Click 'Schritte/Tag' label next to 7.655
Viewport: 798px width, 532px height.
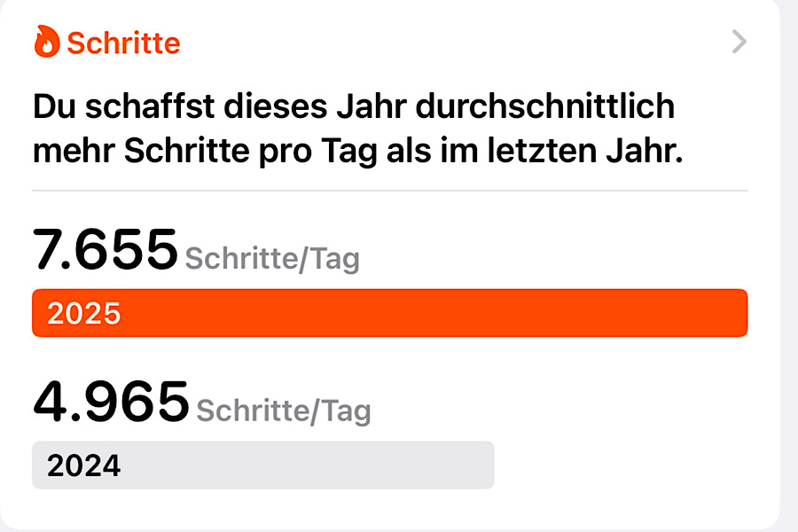(x=272, y=260)
